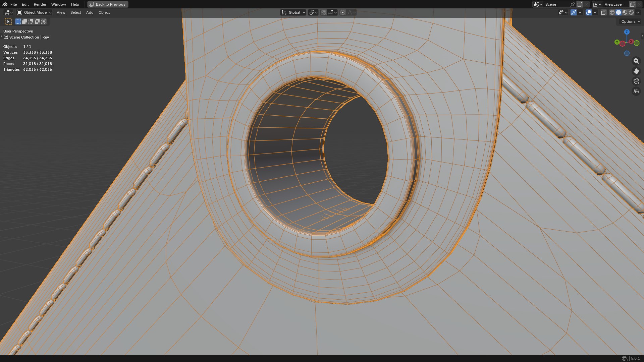This screenshot has height=362, width=644.
Task: Click the Z axis on navigation gizmo
Action: (x=627, y=32)
